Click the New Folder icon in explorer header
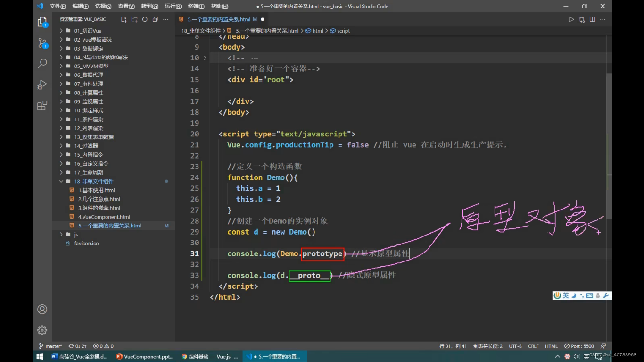The height and width of the screenshot is (362, 644). click(x=134, y=19)
